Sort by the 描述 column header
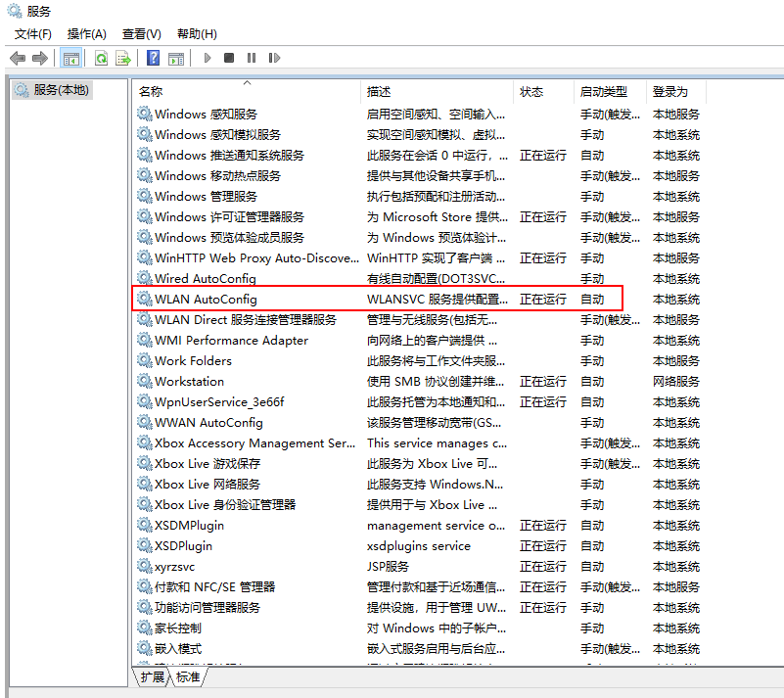This screenshot has height=698, width=784. click(437, 92)
